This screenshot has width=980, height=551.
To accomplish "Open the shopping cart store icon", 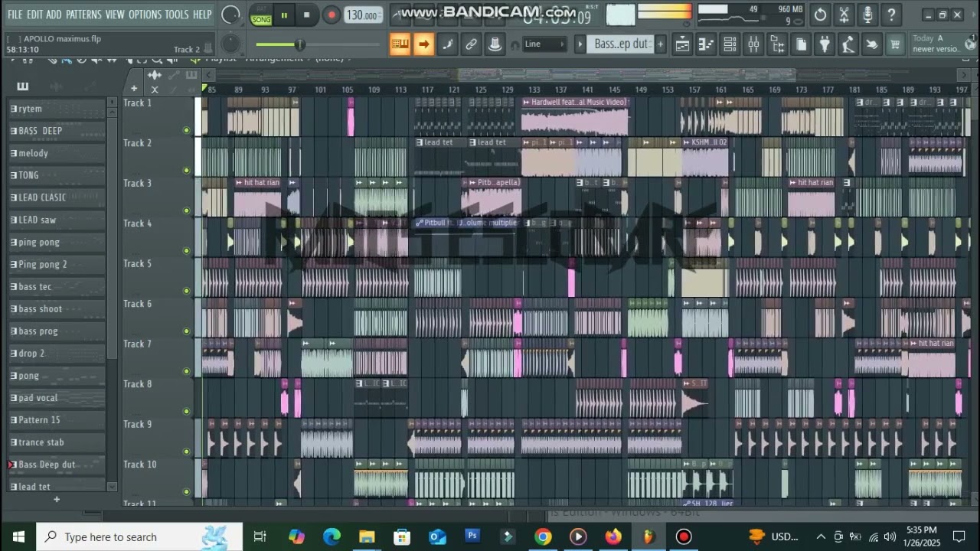I will click(x=894, y=44).
